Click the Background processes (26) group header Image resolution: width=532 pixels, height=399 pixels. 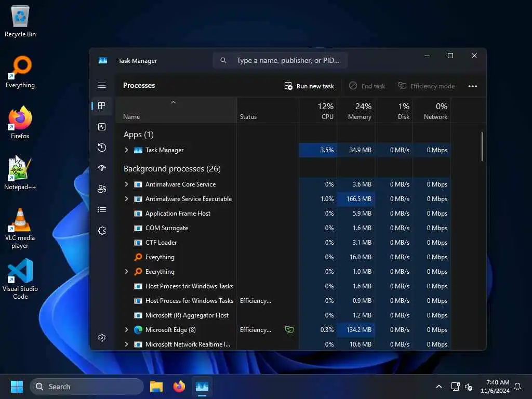click(172, 169)
